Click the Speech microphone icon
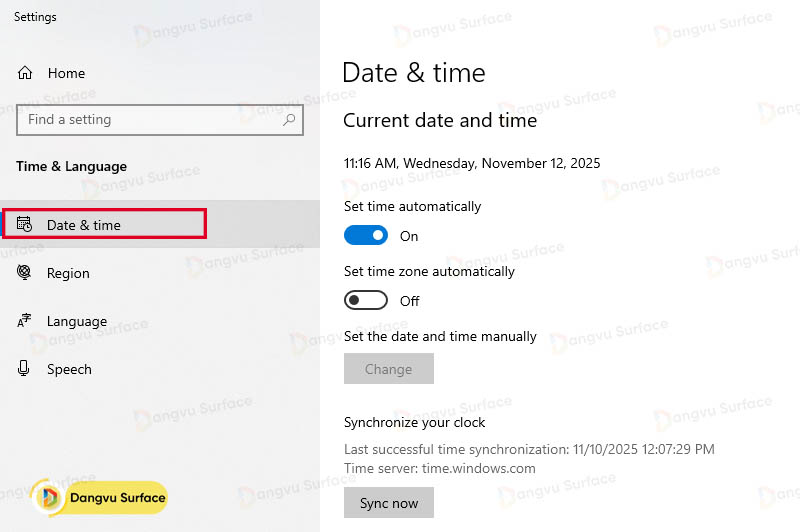This screenshot has width=800, height=532. [23, 368]
